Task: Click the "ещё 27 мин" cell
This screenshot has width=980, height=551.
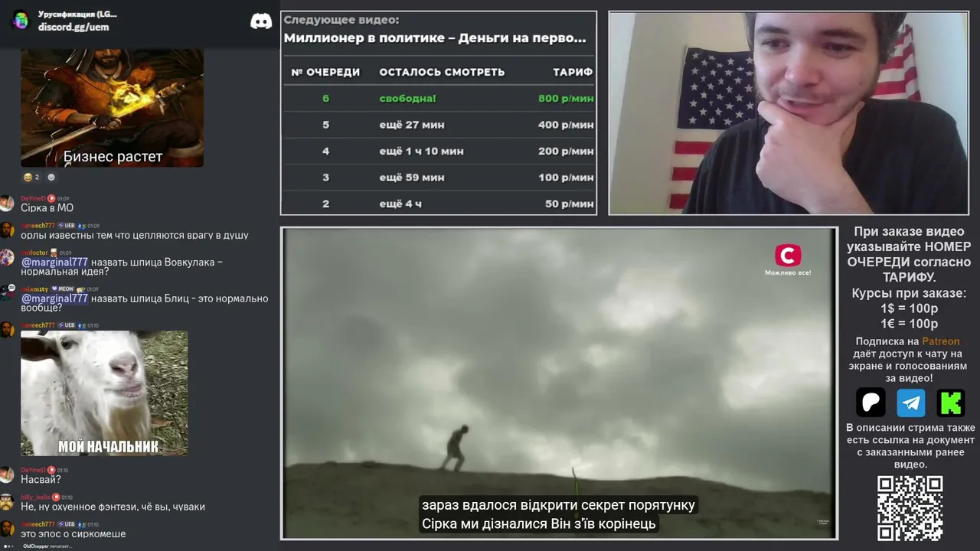Action: tap(412, 125)
